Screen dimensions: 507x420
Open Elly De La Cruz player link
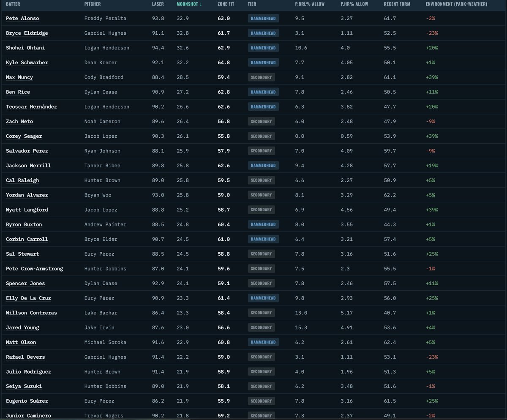(x=28, y=298)
